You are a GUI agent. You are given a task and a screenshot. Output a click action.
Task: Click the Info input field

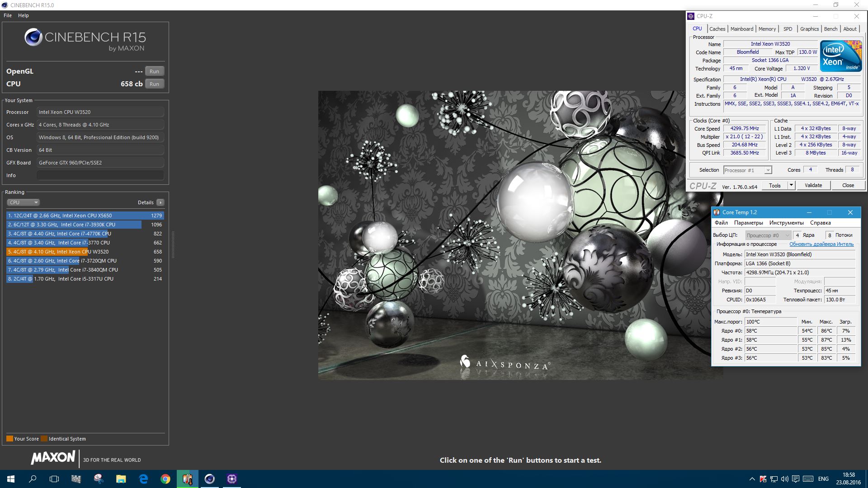click(100, 175)
